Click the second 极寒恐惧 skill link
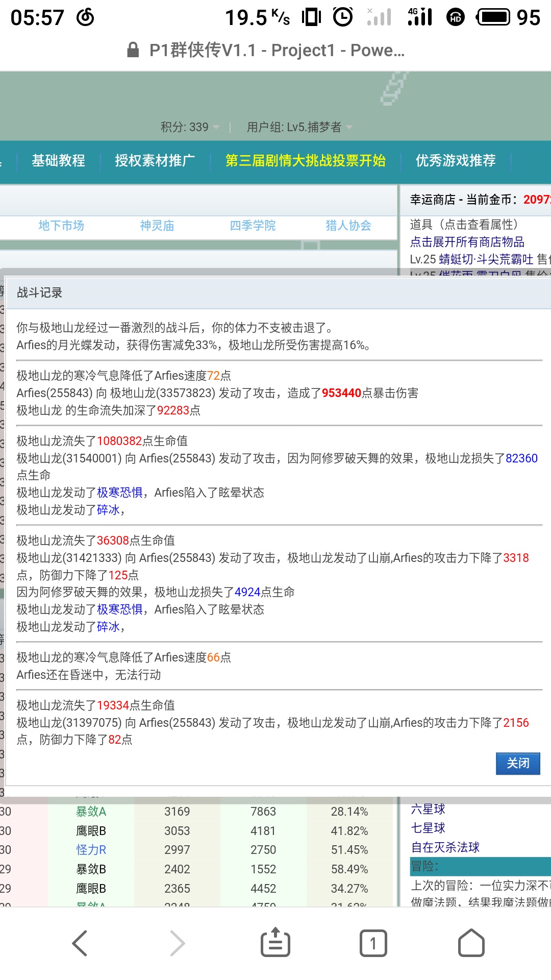 tap(120, 609)
